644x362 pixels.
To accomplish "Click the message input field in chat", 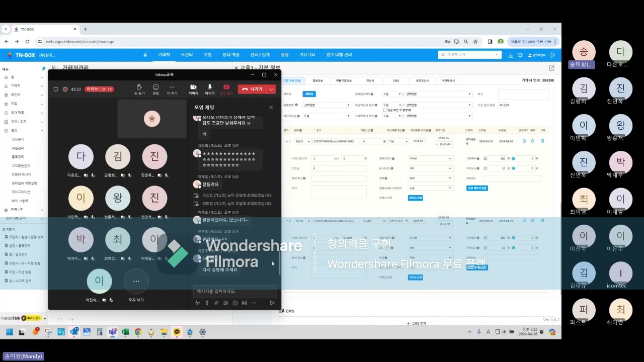I will coord(234,291).
